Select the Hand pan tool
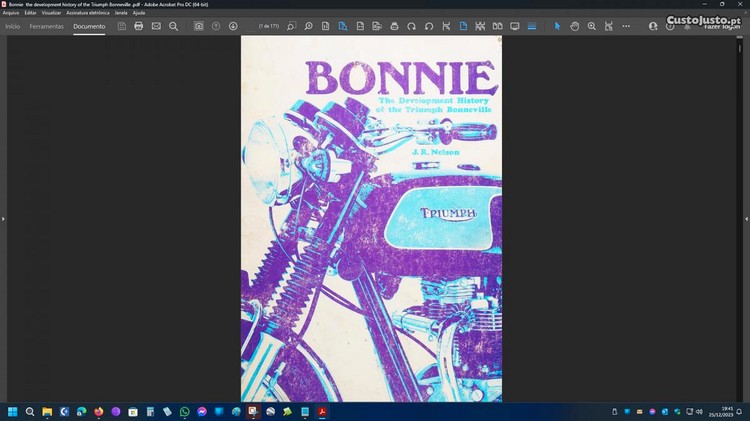 pos(575,26)
